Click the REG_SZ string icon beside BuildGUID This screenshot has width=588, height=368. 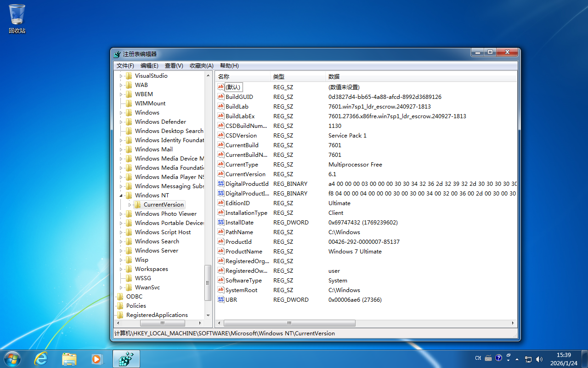click(x=220, y=97)
